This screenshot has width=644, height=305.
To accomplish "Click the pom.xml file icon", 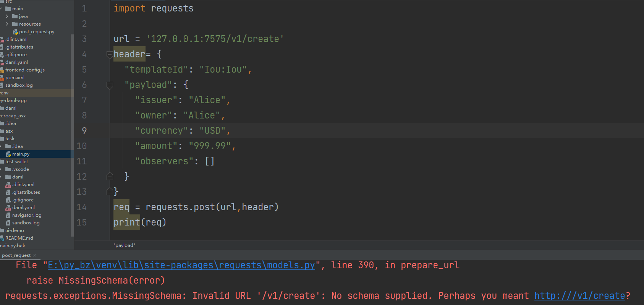I will (x=2, y=78).
